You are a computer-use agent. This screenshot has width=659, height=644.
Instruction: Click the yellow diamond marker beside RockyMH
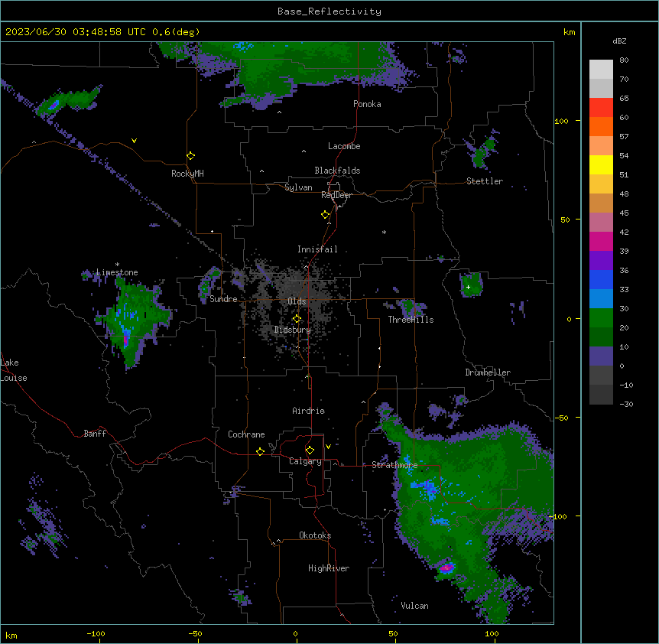[x=191, y=156]
